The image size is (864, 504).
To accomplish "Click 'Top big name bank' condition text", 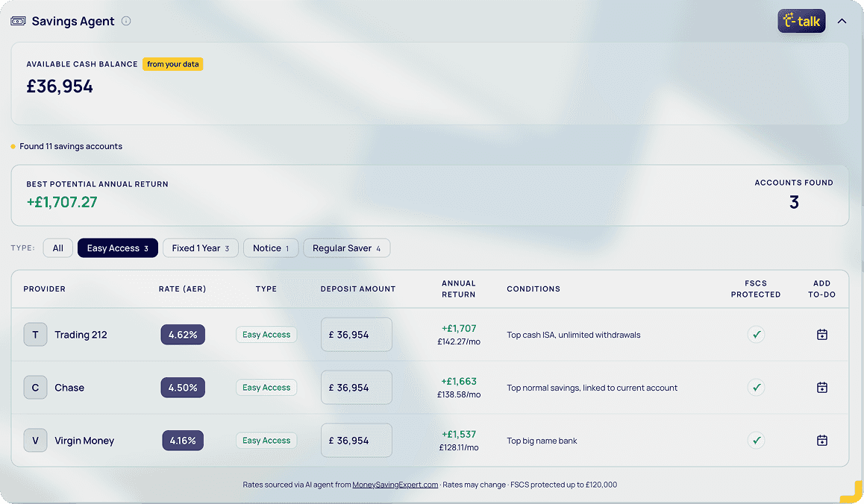I will [542, 440].
